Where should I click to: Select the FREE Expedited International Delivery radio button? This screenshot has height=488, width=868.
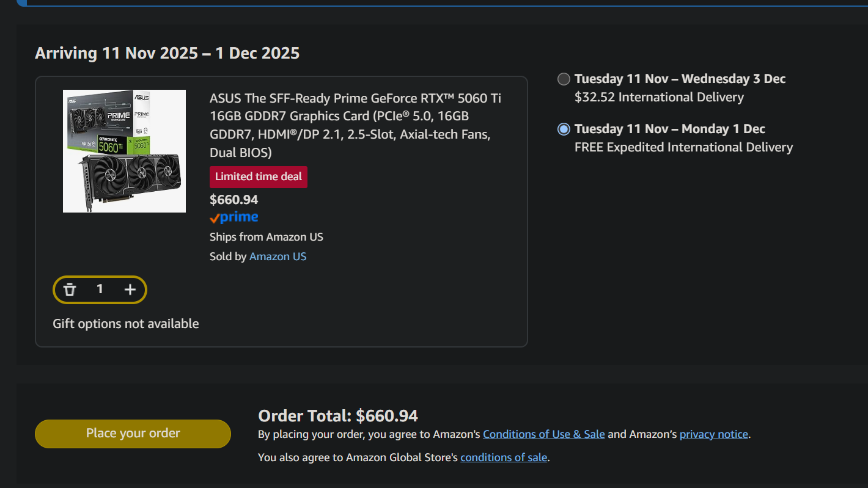(x=564, y=129)
